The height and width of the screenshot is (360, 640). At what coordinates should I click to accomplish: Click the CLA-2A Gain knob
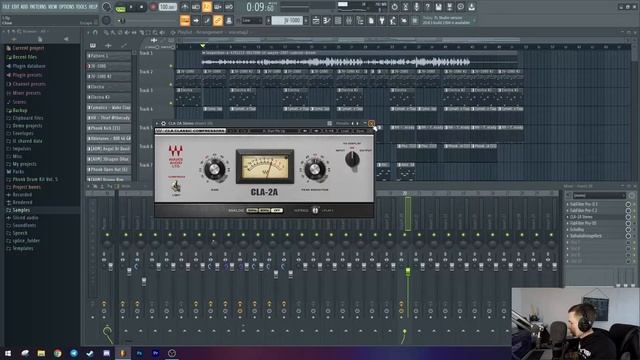click(214, 169)
